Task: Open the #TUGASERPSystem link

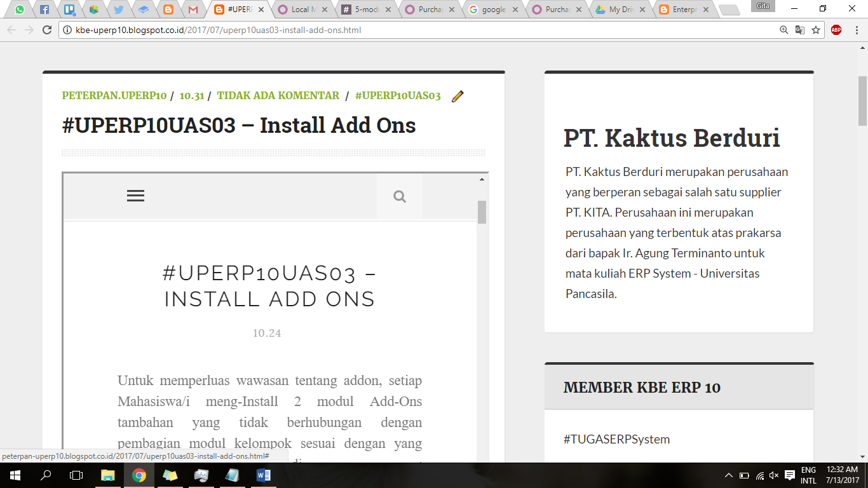Action: (x=616, y=439)
